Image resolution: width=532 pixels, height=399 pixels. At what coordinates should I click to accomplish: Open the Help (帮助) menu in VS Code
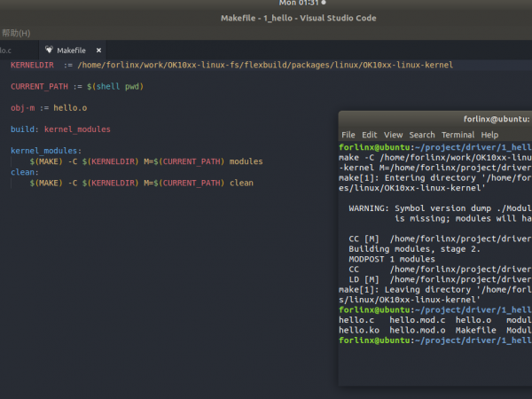pyautogui.click(x=15, y=33)
